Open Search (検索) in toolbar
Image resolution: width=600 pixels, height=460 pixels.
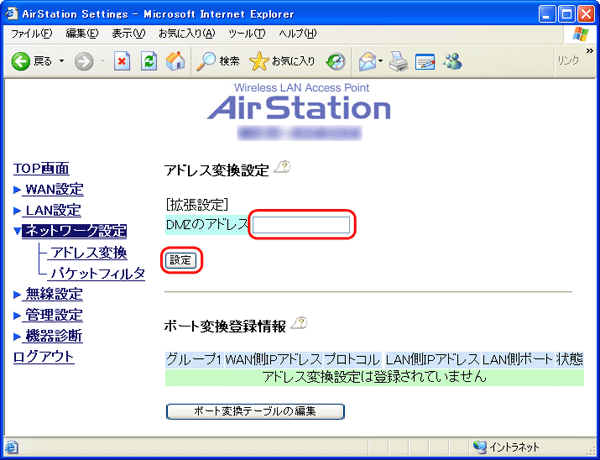[218, 61]
